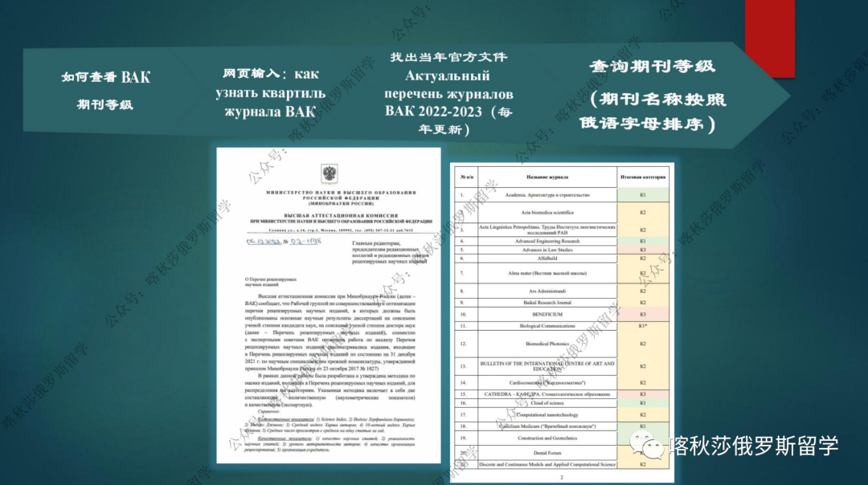Screen dimensions: 868x485
Task: Open the ministry letter document thumbnail
Action: [x=328, y=304]
